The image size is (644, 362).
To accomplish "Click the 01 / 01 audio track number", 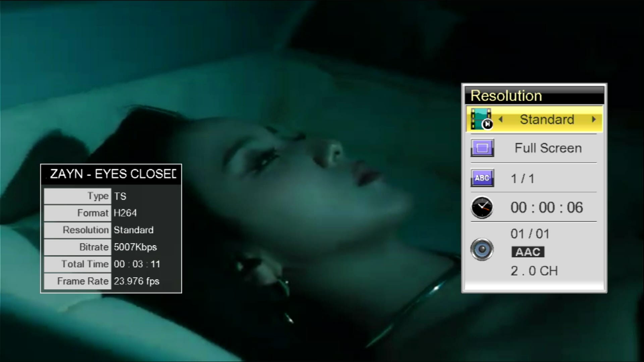I will (530, 234).
